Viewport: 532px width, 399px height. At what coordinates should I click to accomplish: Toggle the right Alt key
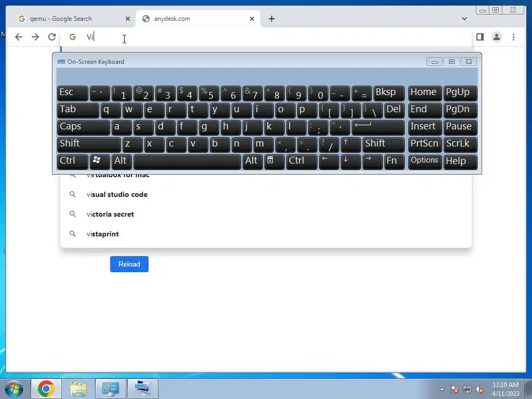click(x=252, y=162)
